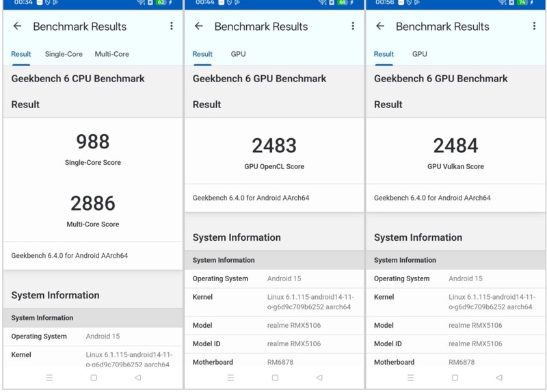Tap Single-Core Score label
Screen dimensions: 547x392
(x=93, y=162)
